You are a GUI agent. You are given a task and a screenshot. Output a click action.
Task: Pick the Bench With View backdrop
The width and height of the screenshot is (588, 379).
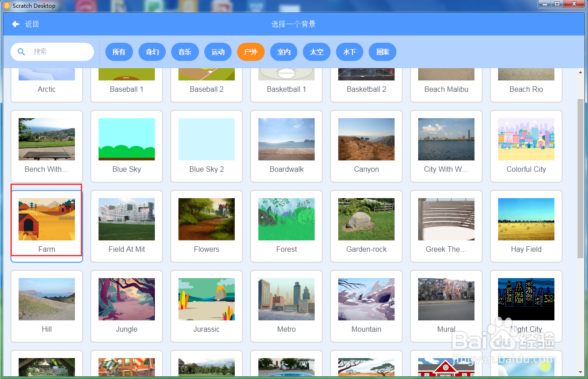tap(47, 146)
